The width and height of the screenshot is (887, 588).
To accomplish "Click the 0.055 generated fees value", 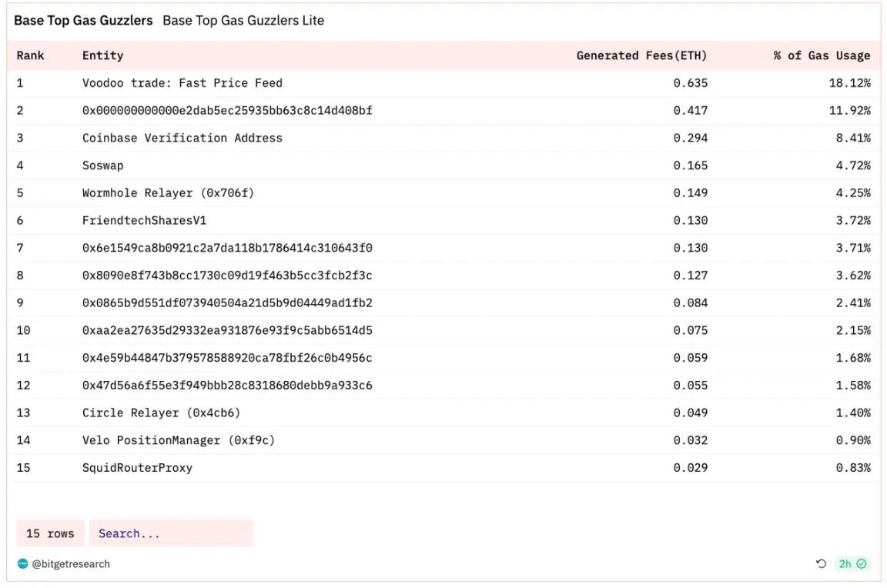I will coord(690,385).
